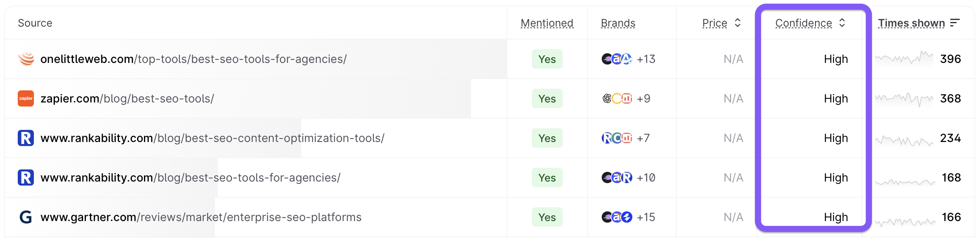Click the +10 brands count
This screenshot has width=980, height=238.
coord(646,177)
